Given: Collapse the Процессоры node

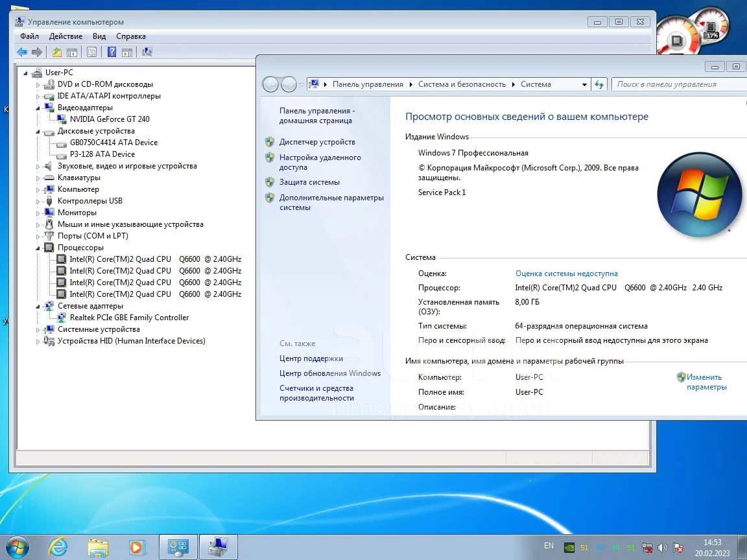Looking at the screenshot, I should tap(38, 248).
